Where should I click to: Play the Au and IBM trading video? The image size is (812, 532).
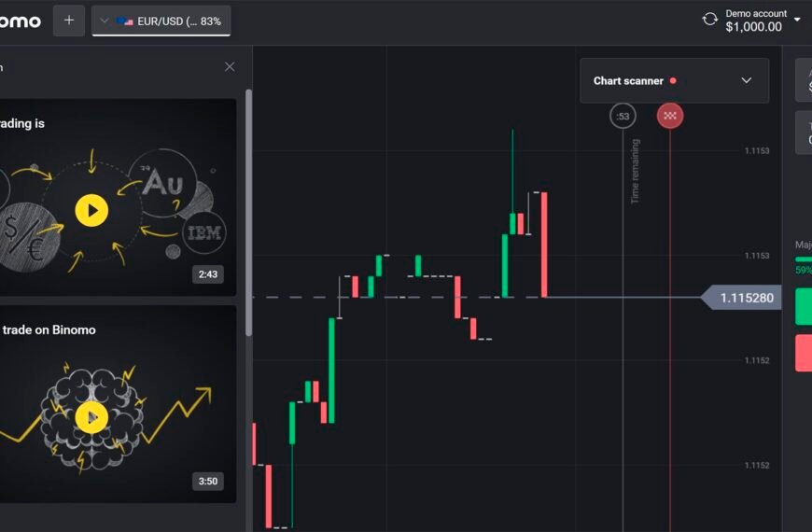91,211
